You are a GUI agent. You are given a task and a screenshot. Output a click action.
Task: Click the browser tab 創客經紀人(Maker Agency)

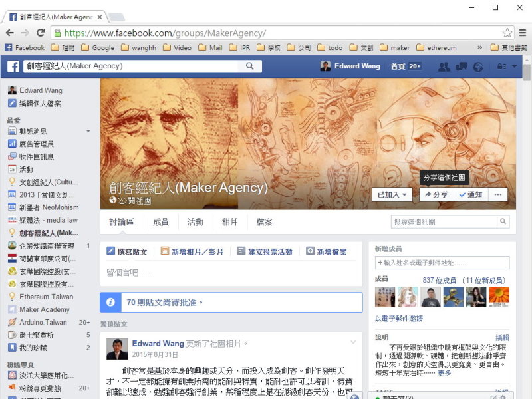(x=55, y=17)
